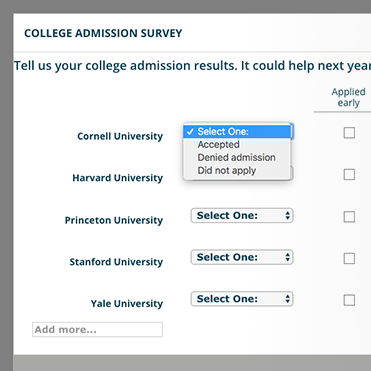Toggle Applied early checkbox for Yale University
371x371 pixels.
click(349, 300)
